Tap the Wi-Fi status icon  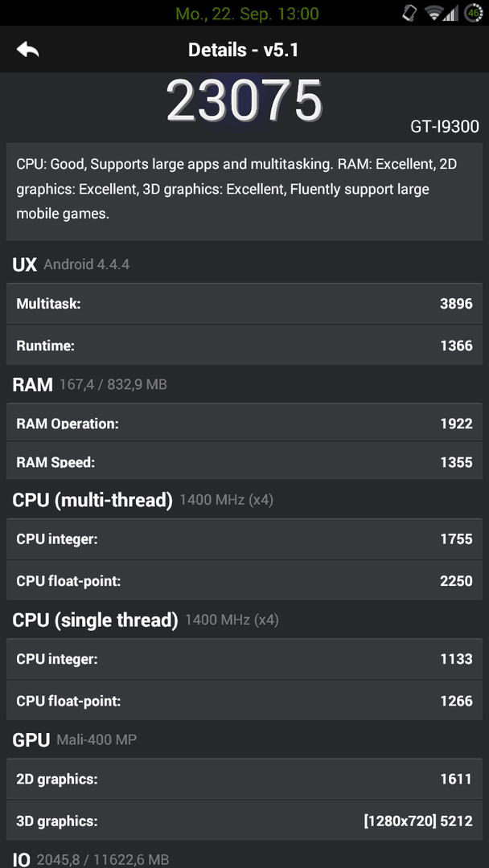435,13
